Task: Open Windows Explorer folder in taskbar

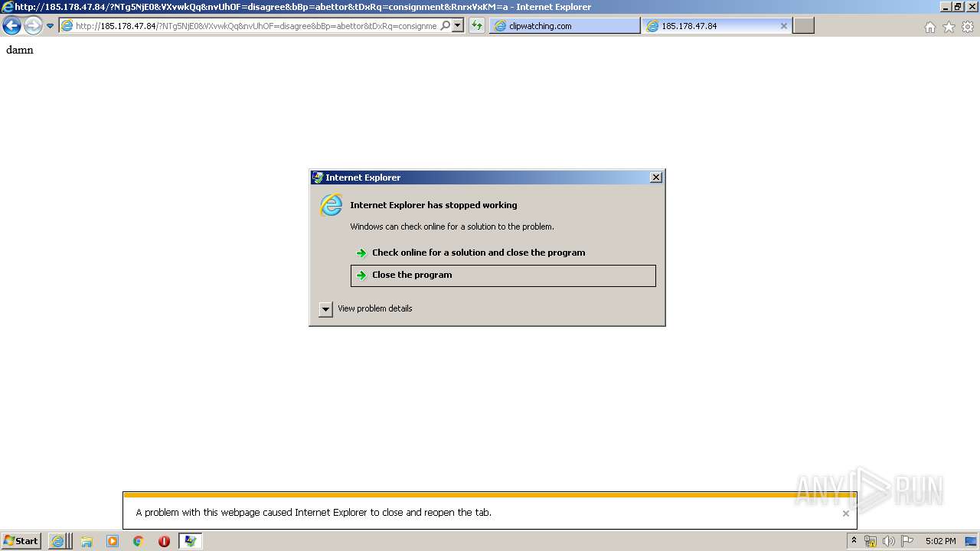Action: [87, 541]
